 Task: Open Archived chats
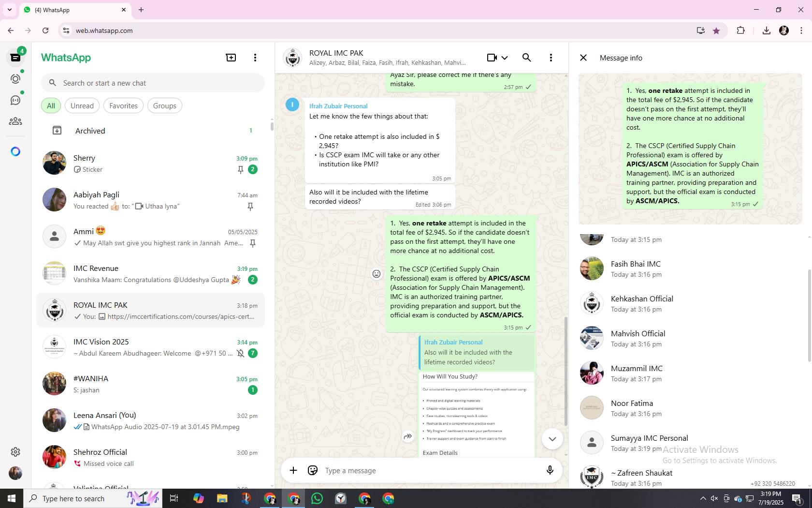151,131
